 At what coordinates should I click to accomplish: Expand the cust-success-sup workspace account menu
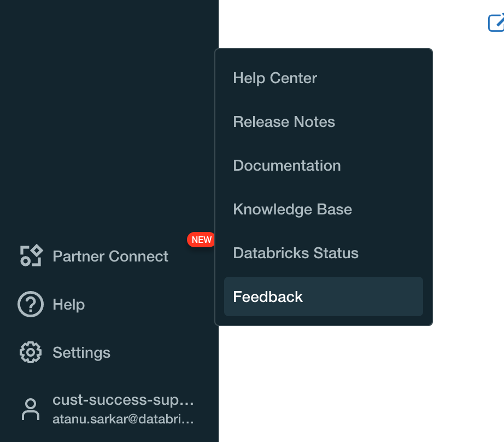(x=123, y=400)
